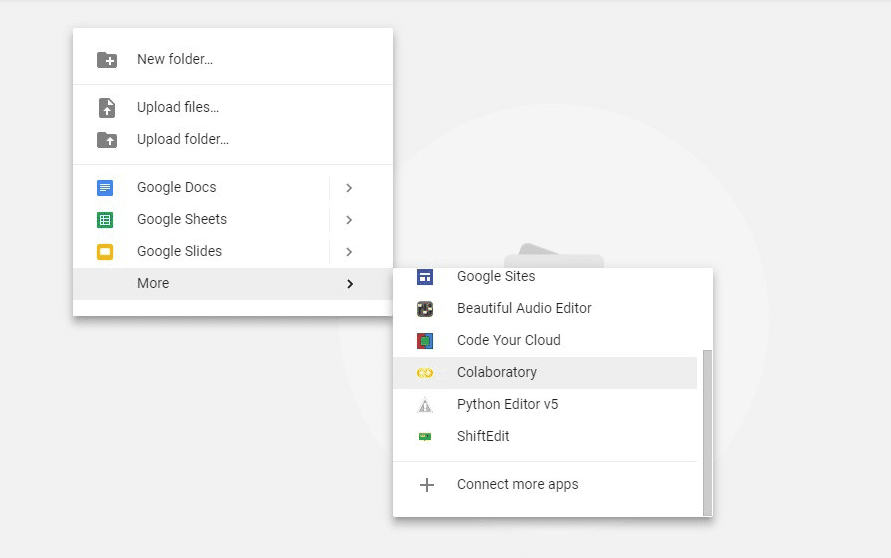Create a new Colaboratory notebook
Image resolution: width=891 pixels, height=558 pixels.
(545, 373)
